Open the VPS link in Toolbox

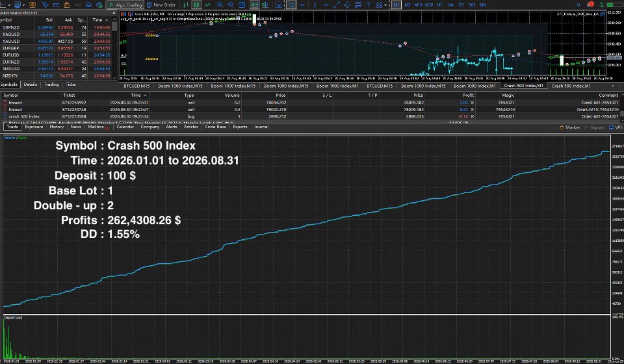(616, 127)
